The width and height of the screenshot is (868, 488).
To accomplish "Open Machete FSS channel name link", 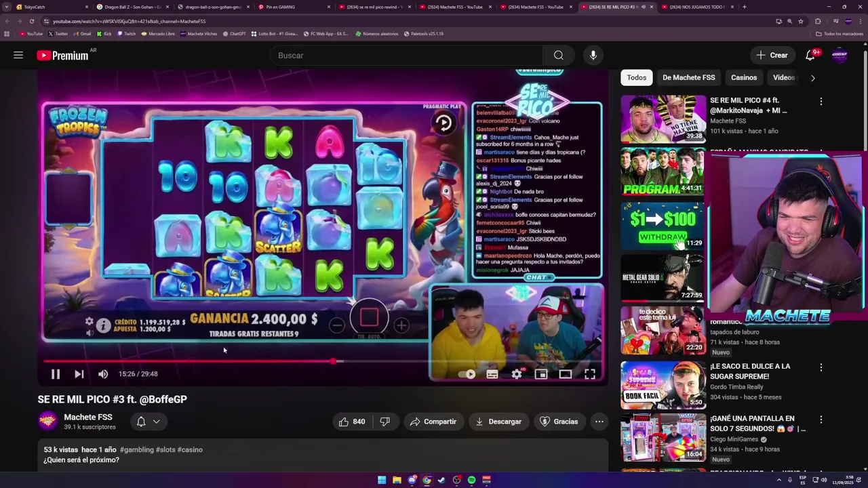I will [x=88, y=418].
